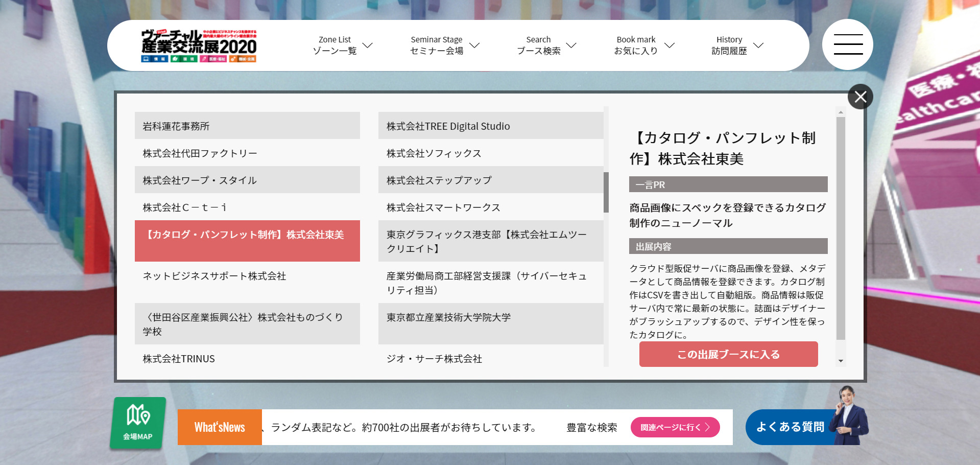The image size is (980, 465).
Task: Select 産業労働局商工部経営支援課 entry
Action: tap(491, 282)
